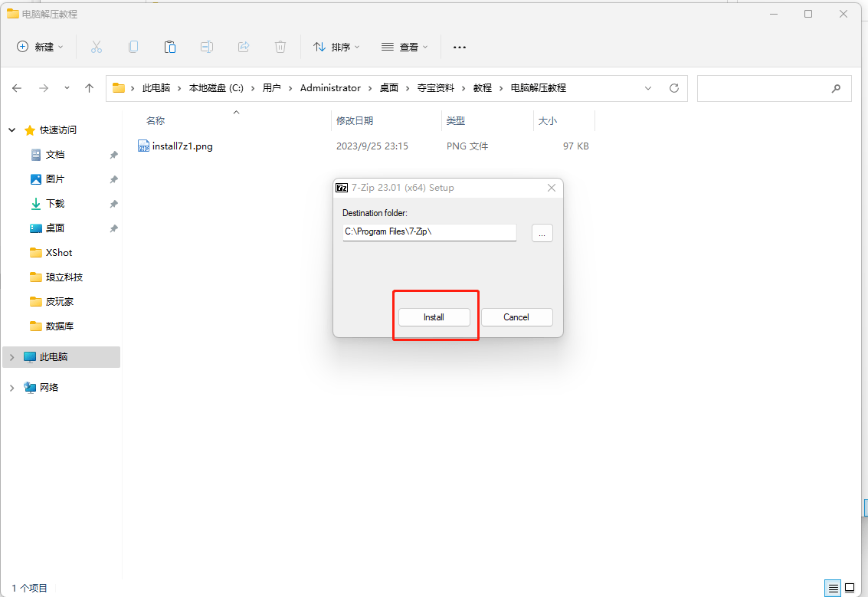The width and height of the screenshot is (868, 597).
Task: Click the Refresh icon beside address bar
Action: tap(674, 88)
